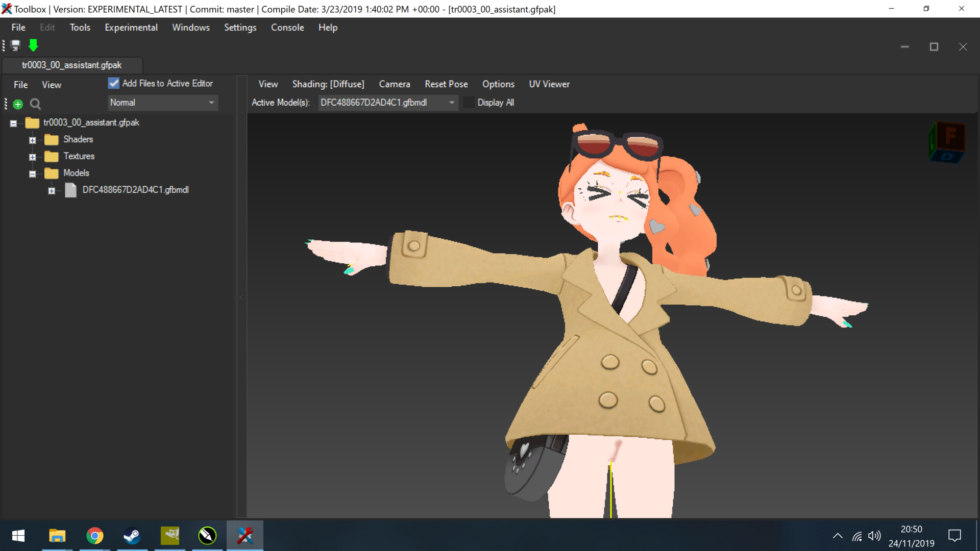
Task: Select the Shaders tree label
Action: click(78, 139)
